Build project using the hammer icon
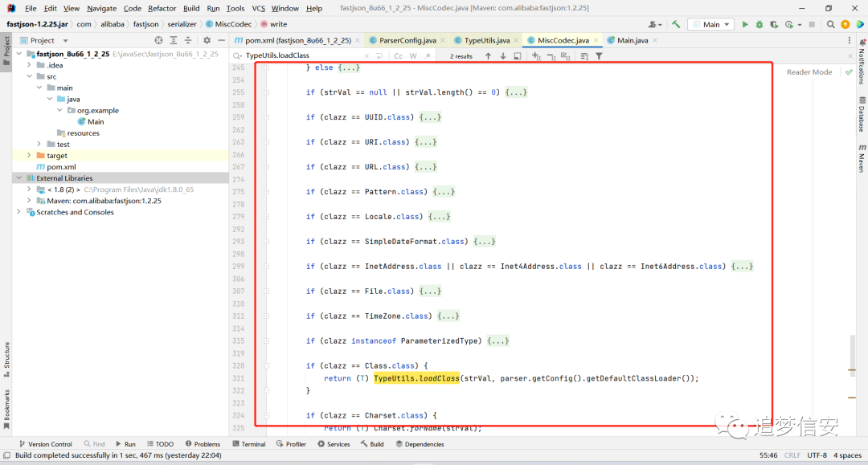This screenshot has width=868, height=465. (x=676, y=24)
